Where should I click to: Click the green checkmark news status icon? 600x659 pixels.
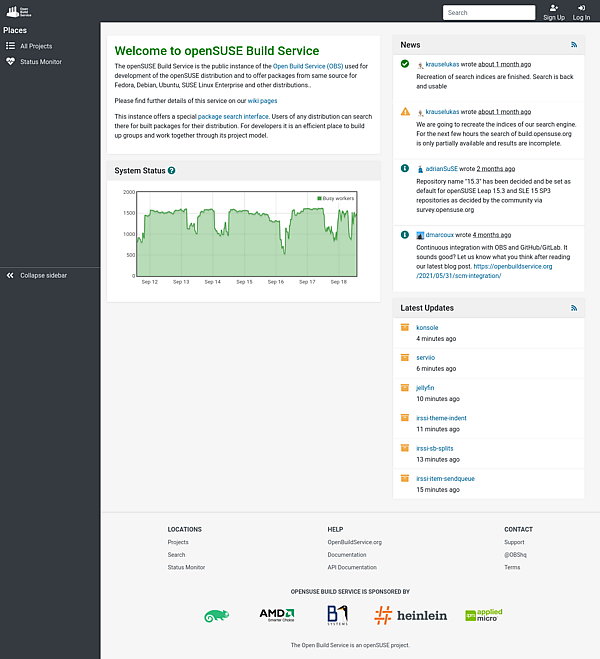pyautogui.click(x=405, y=64)
